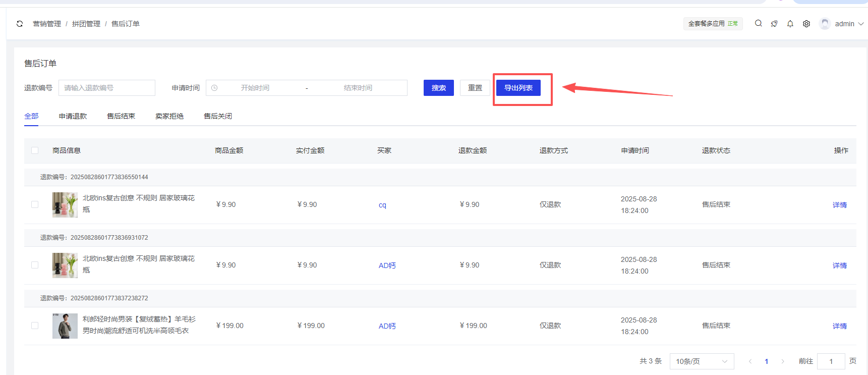Click the admin avatar image
The height and width of the screenshot is (375, 868).
click(x=825, y=24)
